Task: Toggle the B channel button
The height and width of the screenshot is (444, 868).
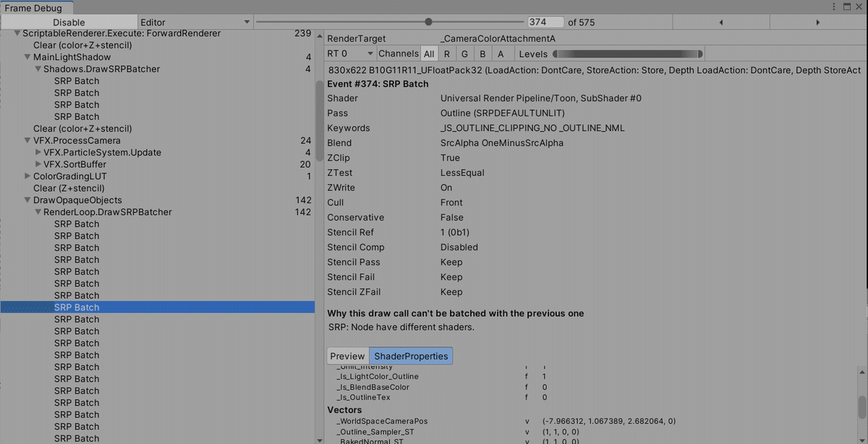Action: click(483, 54)
